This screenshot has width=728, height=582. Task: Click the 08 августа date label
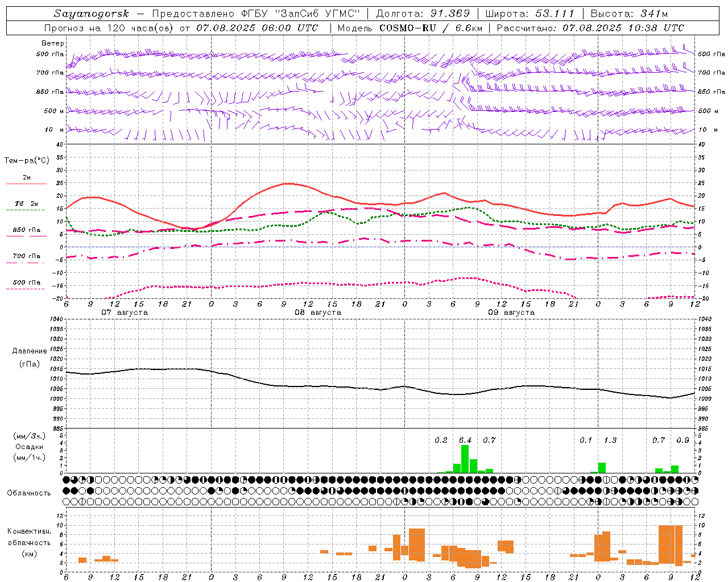click(318, 313)
